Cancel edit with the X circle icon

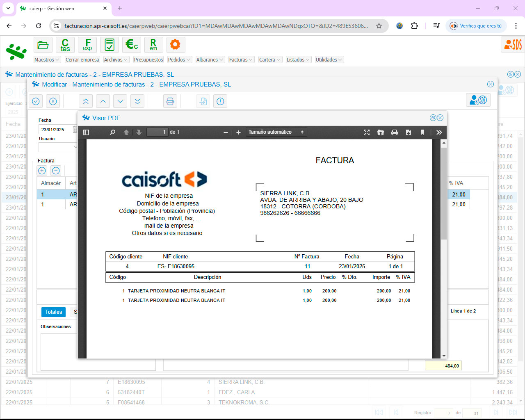click(53, 101)
